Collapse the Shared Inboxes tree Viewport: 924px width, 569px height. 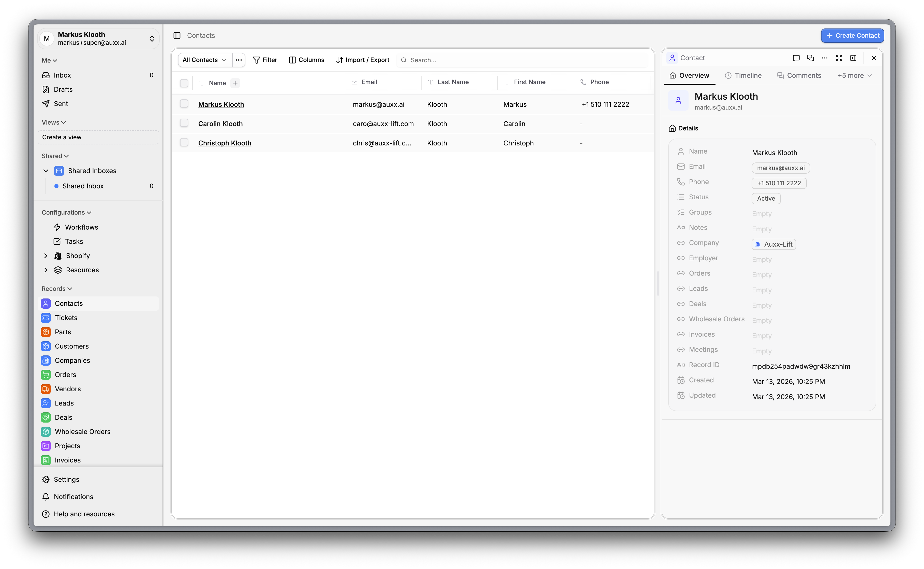46,171
